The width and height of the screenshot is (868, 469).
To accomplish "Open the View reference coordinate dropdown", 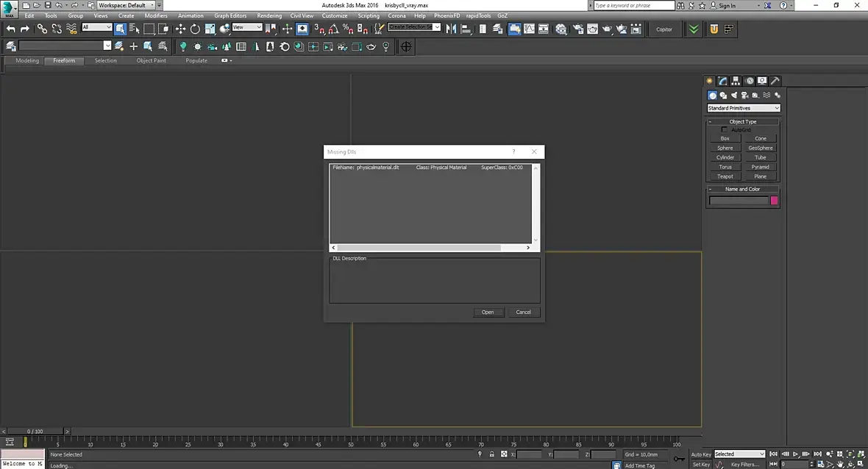I will pos(247,27).
